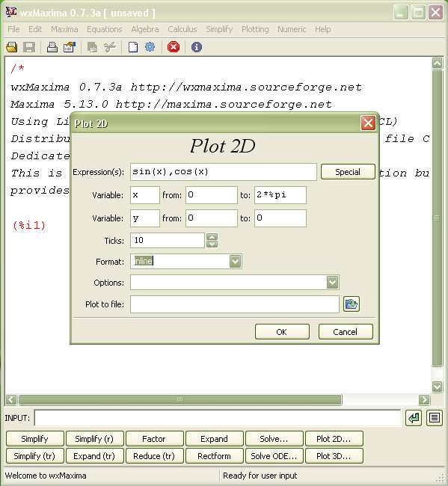Viewport: 448px width, 486px height.
Task: Click the Copy toolbar icon
Action: [93, 47]
